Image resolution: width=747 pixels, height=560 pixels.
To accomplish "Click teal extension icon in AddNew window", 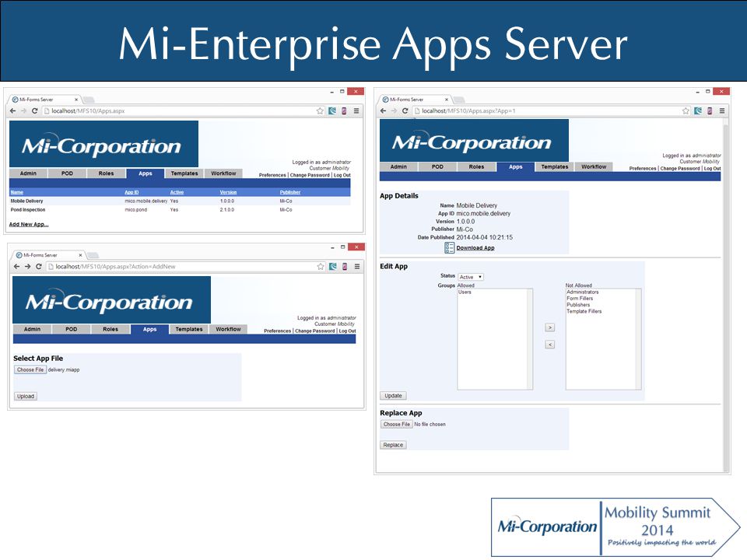I will click(333, 267).
